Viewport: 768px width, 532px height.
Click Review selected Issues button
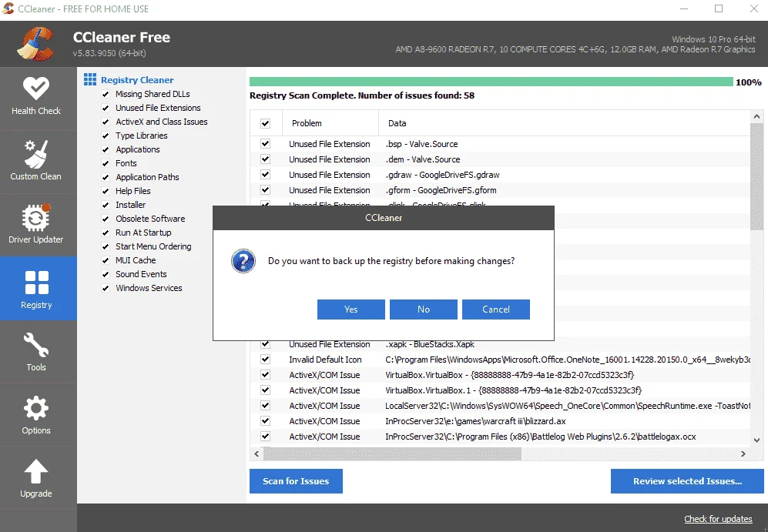point(687,481)
